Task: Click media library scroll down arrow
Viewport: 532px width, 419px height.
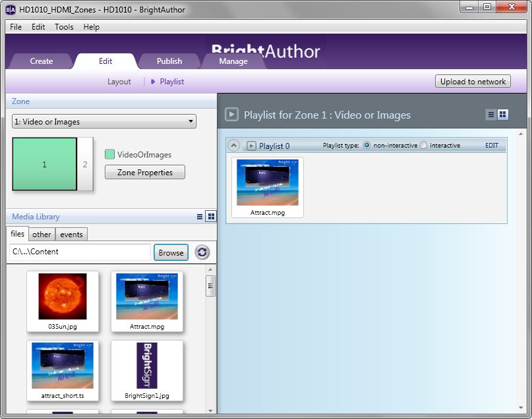Action: [x=210, y=411]
